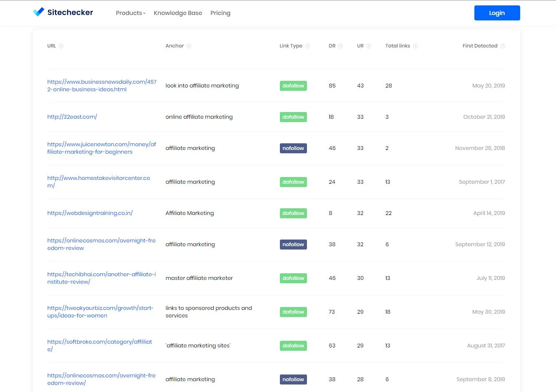Open the homestakevisitorcenter.com link

(99, 182)
